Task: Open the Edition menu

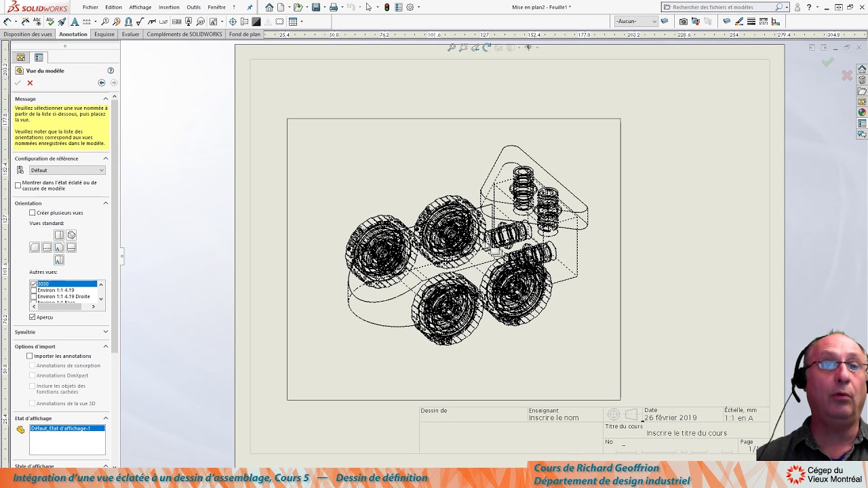Action: click(113, 7)
